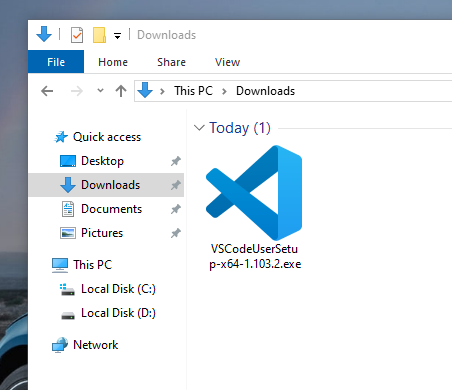The width and height of the screenshot is (452, 390).
Task: Open Desktop in the navigation pane
Action: (x=102, y=161)
